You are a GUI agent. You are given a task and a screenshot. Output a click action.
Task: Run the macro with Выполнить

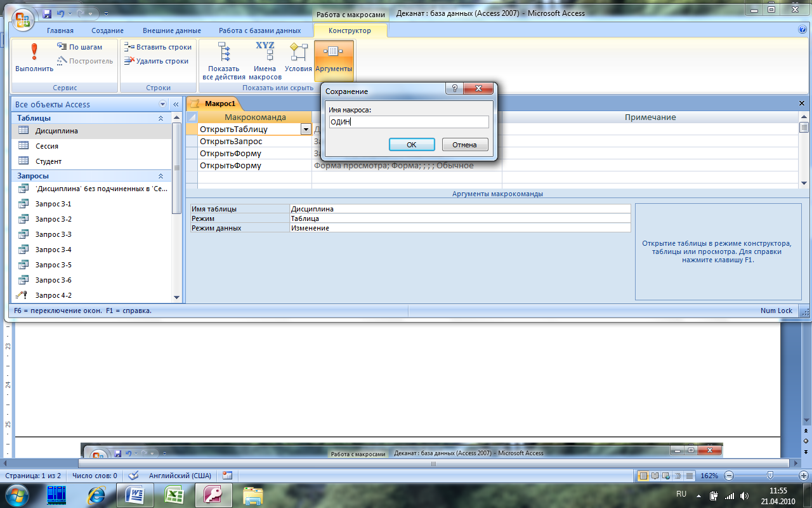pos(34,58)
